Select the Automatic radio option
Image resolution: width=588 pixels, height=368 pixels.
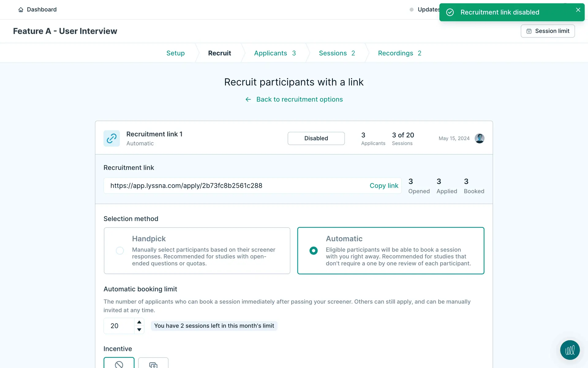pos(313,251)
